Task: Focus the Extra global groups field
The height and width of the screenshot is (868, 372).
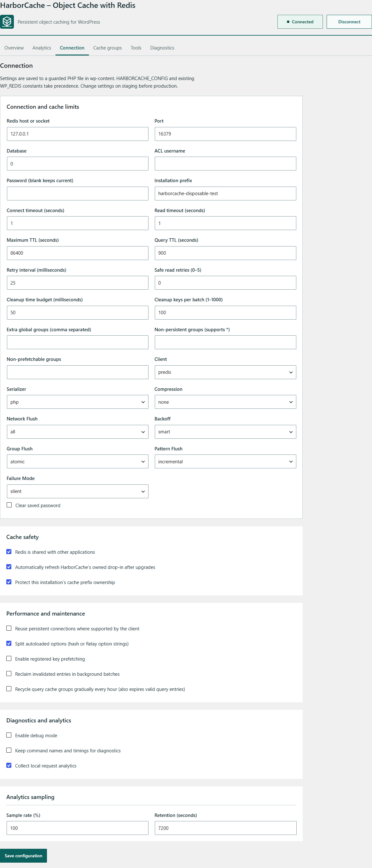Action: [x=78, y=342]
